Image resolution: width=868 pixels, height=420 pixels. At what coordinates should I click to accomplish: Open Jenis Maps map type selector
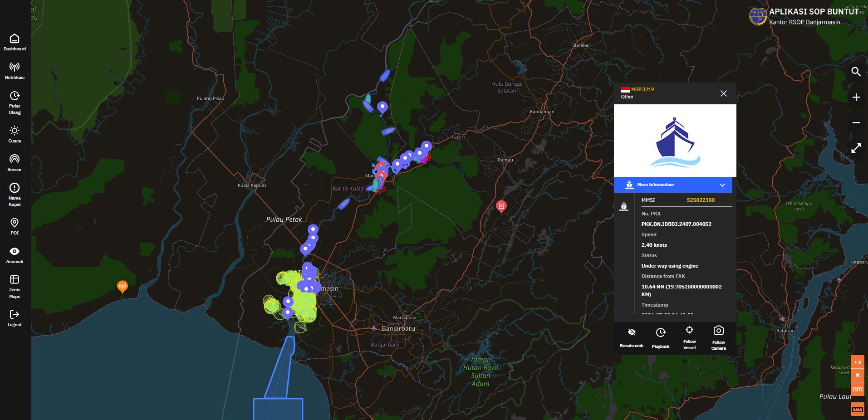(15, 287)
